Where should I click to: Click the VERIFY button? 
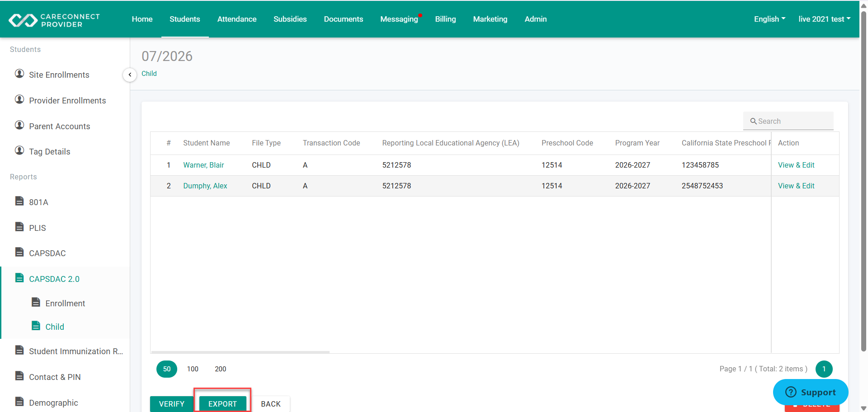coord(172,404)
